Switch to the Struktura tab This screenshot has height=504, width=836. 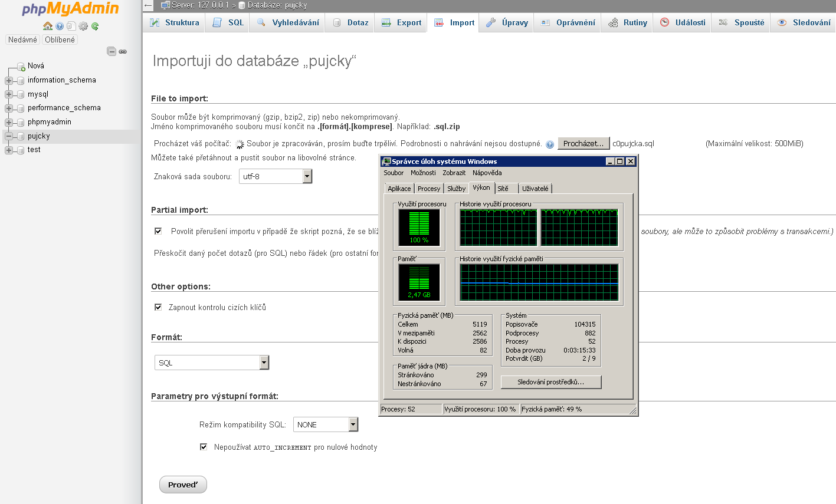[175, 22]
